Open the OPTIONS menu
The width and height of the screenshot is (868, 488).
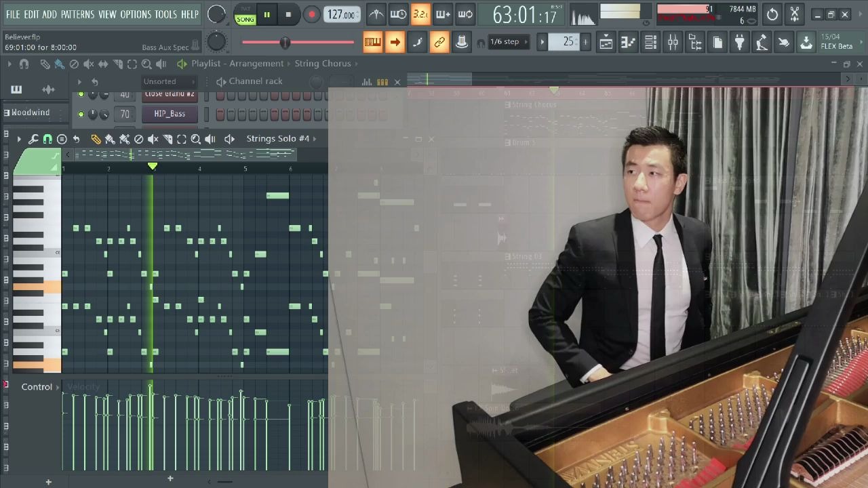pyautogui.click(x=136, y=14)
